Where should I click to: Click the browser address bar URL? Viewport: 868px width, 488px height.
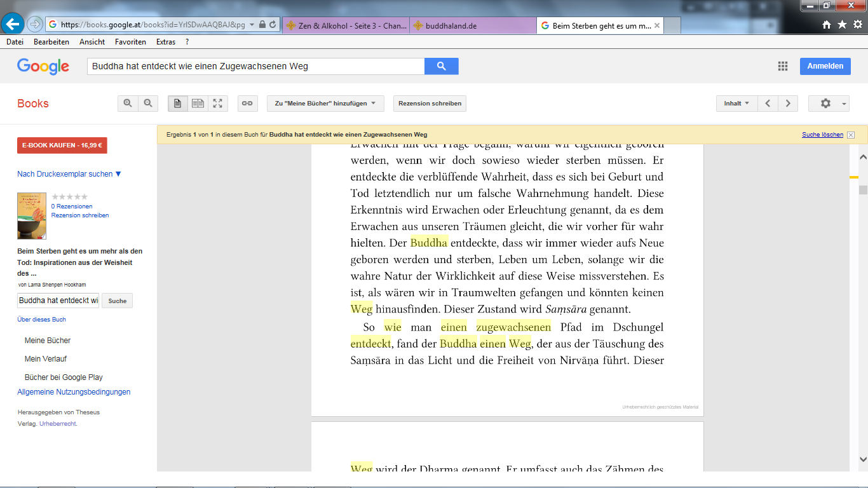(x=153, y=25)
